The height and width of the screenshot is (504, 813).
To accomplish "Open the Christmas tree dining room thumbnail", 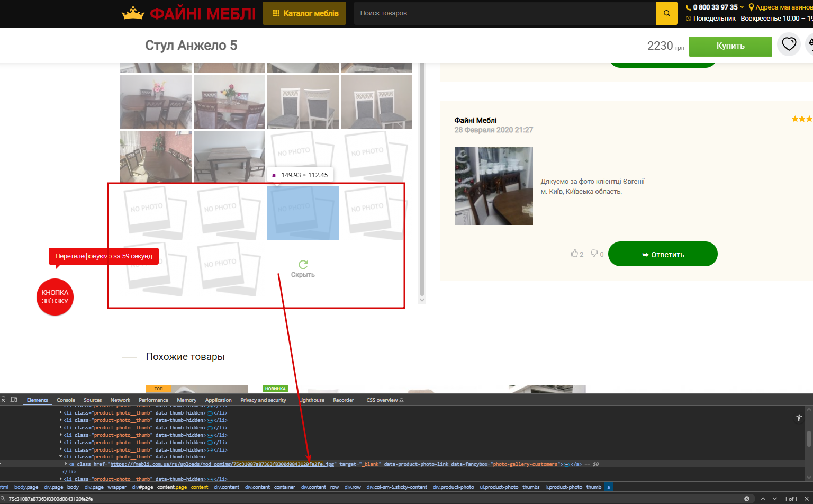I will click(x=156, y=157).
